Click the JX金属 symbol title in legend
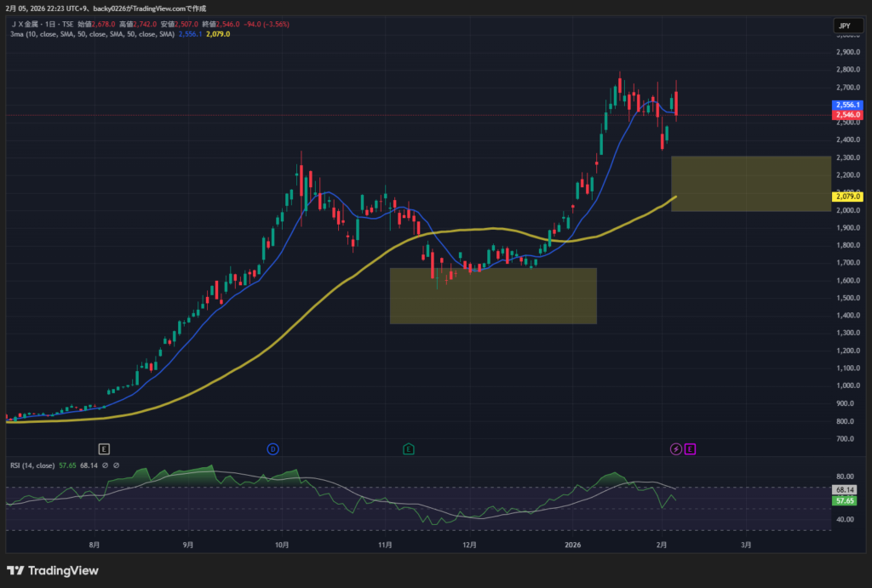 27,25
